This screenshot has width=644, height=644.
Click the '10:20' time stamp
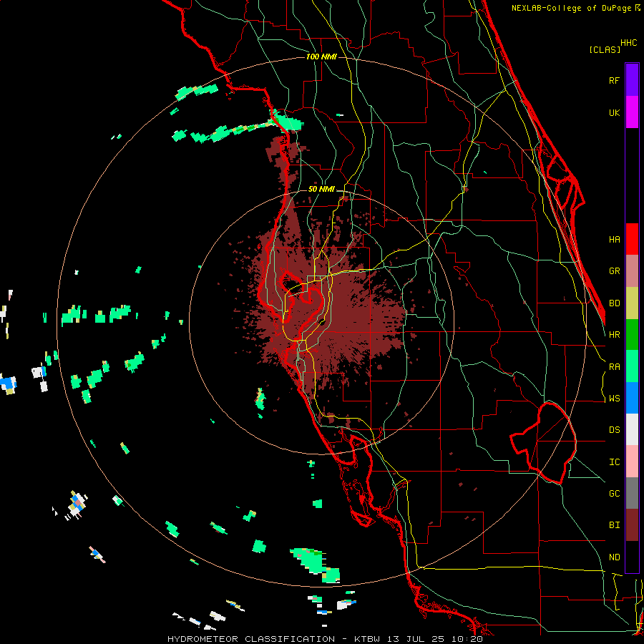467,639
